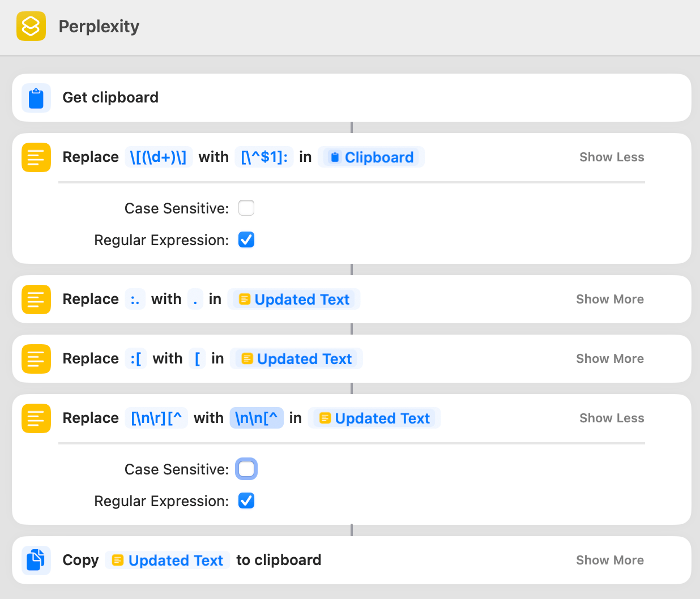Click the Copy to clipboard action icon
The image size is (700, 599).
pyautogui.click(x=36, y=560)
